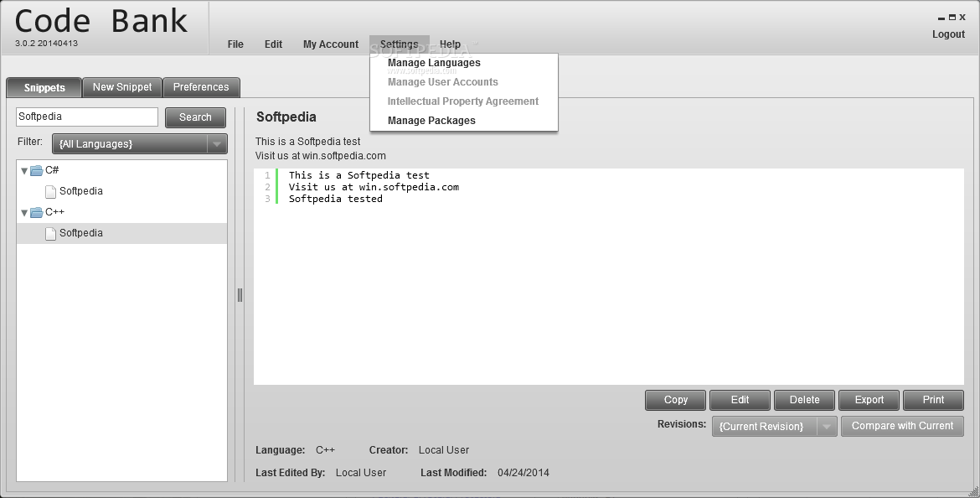Click the vertical panel splitter handle
980x498 pixels.
pyautogui.click(x=240, y=294)
